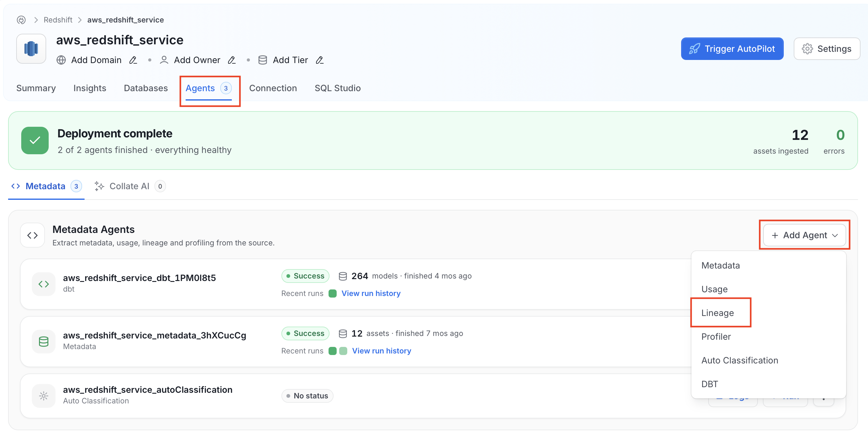The height and width of the screenshot is (439, 868).
Task: Select Lineage in Add Agent menu
Action: tap(768, 313)
